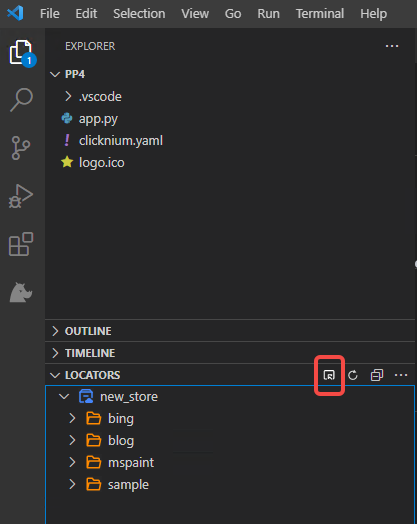The height and width of the screenshot is (524, 417).
Task: Open Run and Debug view
Action: tap(21, 196)
